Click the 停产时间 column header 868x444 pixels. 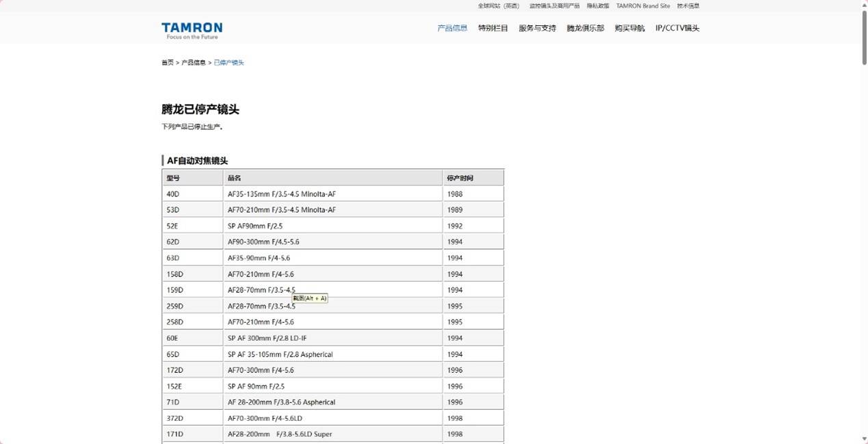(x=460, y=178)
